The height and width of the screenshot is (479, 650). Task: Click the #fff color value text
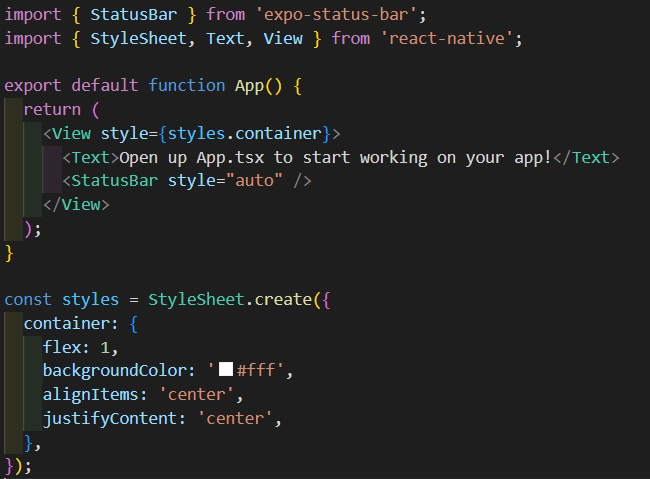point(256,370)
